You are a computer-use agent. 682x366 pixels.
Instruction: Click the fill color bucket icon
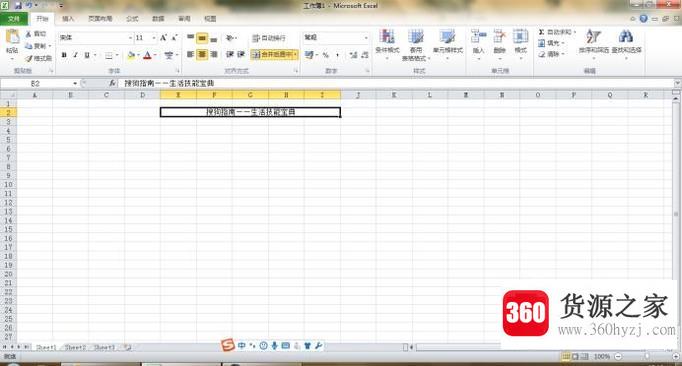(x=131, y=55)
